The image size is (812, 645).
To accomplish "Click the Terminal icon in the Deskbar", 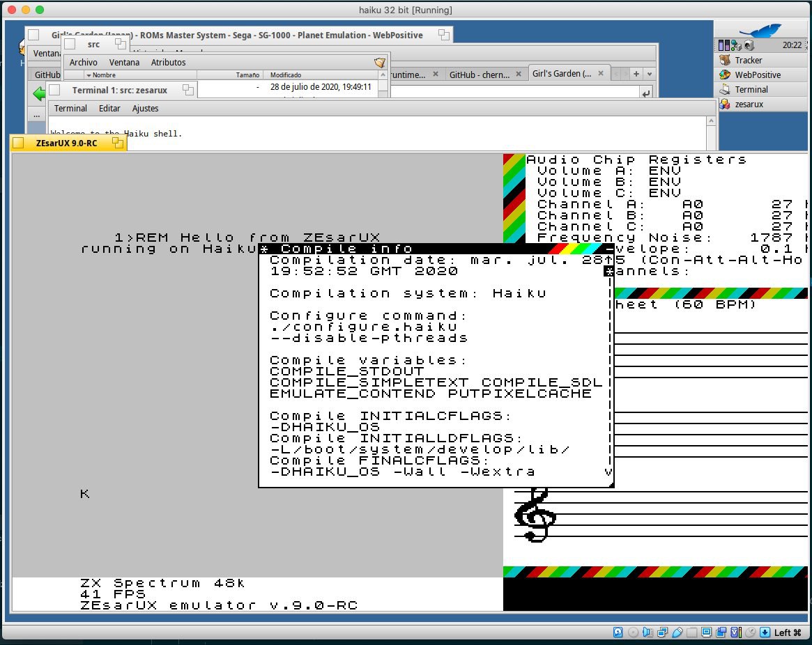I will coord(725,89).
